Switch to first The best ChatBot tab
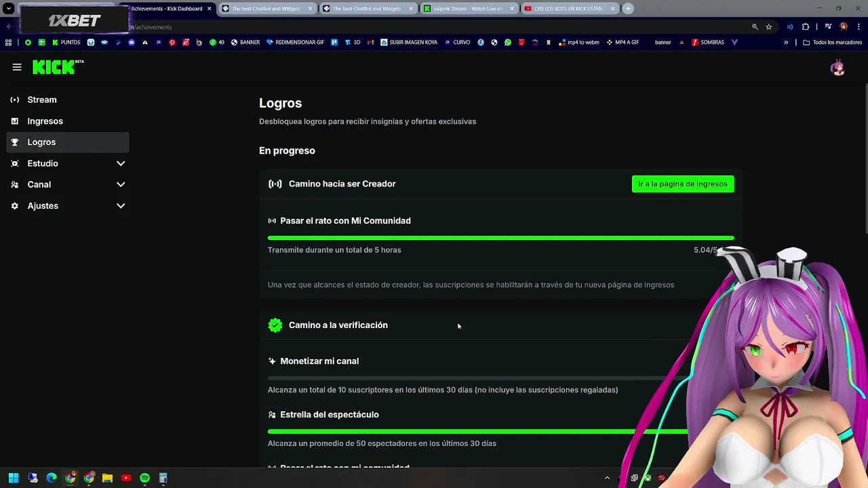This screenshot has width=868, height=488. pos(267,9)
